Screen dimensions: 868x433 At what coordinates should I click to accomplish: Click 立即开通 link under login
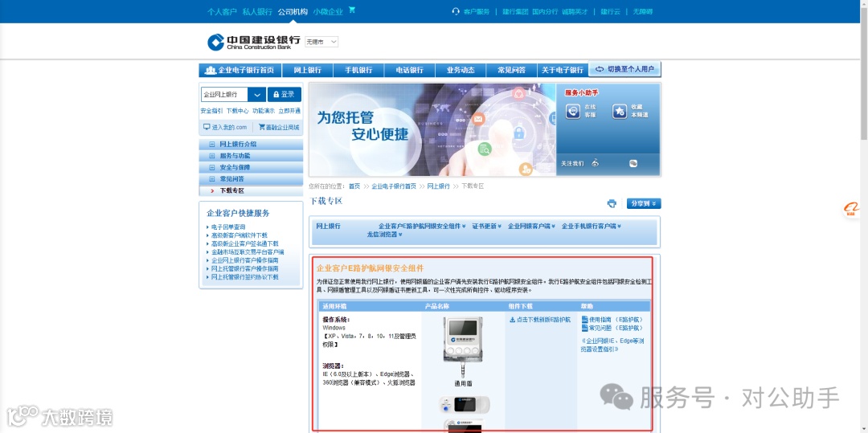(289, 111)
